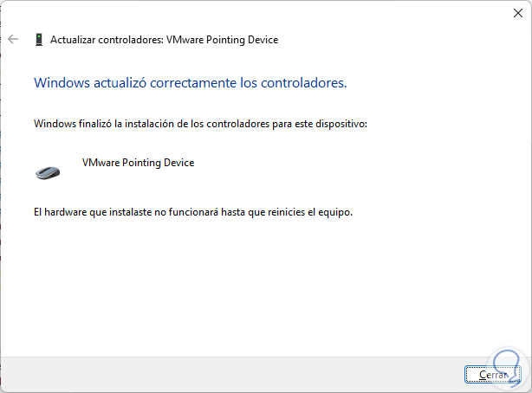
Task: Click the "VMware Pointing Device" label beside the mouse icon
Action: pyautogui.click(x=138, y=163)
